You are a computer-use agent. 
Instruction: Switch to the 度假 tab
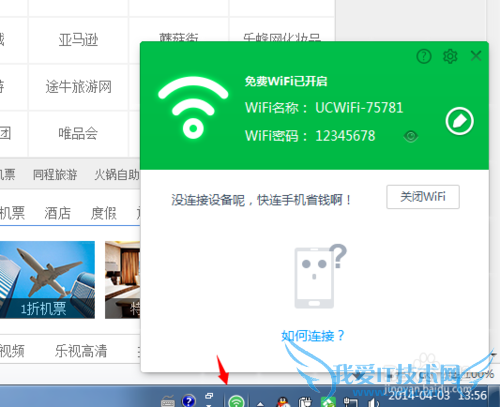tap(104, 213)
